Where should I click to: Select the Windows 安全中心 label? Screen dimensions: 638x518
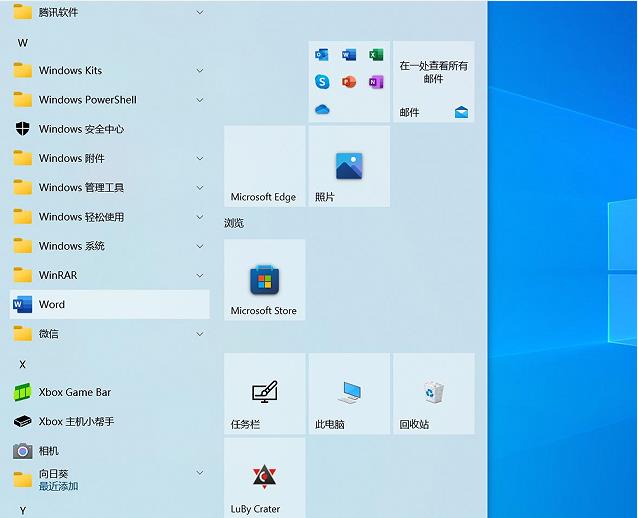(x=81, y=129)
